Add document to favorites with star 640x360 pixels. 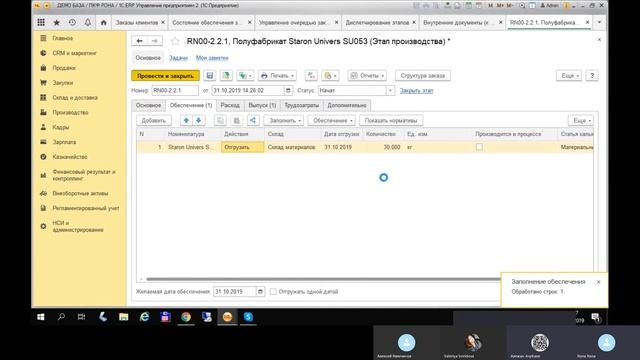click(x=175, y=41)
